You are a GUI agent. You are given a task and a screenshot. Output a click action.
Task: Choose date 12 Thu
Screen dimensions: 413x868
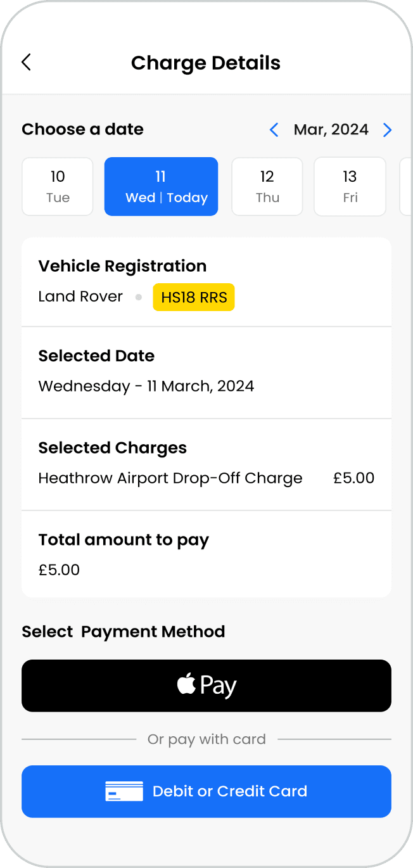click(267, 186)
